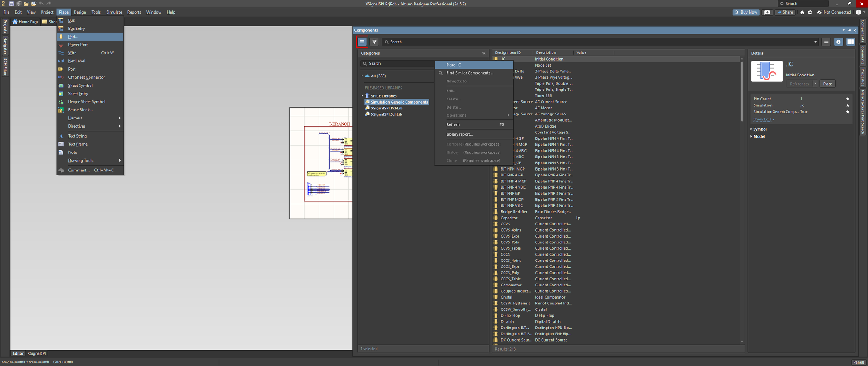Open the filter funnel in Components panel
The height and width of the screenshot is (366, 868).
(374, 42)
